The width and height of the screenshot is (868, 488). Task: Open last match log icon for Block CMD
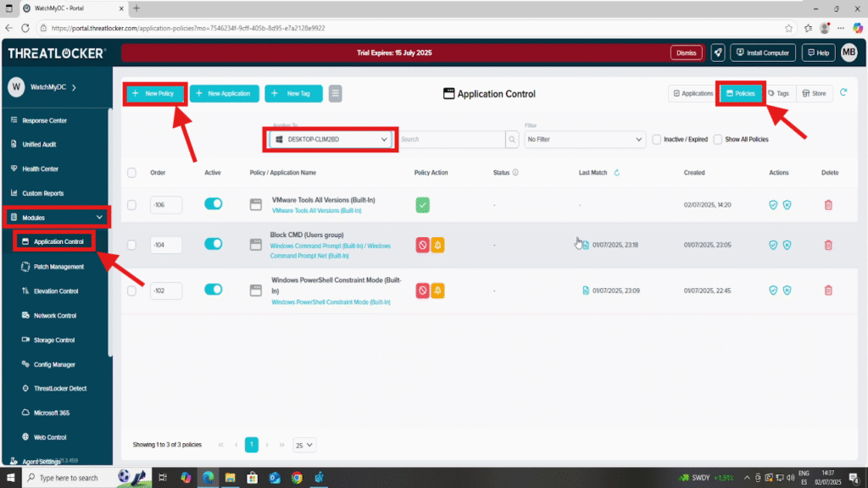[x=586, y=245]
